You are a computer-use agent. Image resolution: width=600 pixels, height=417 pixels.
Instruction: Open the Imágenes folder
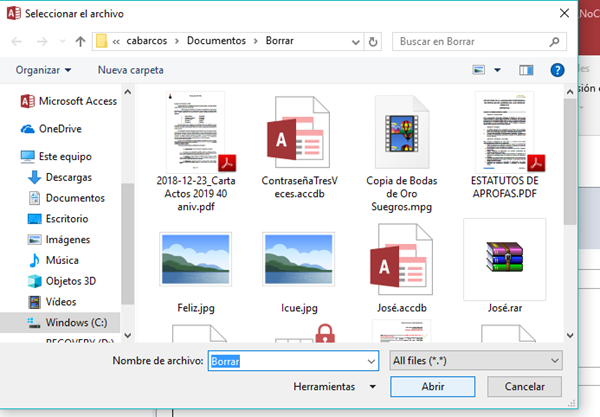59,240
